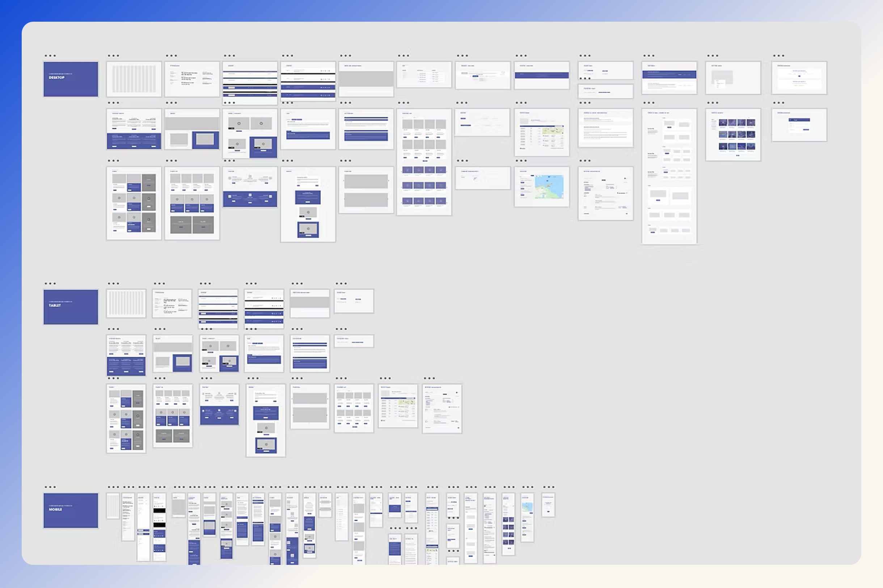Select the desktop artboard with blue sea map

tap(541, 187)
